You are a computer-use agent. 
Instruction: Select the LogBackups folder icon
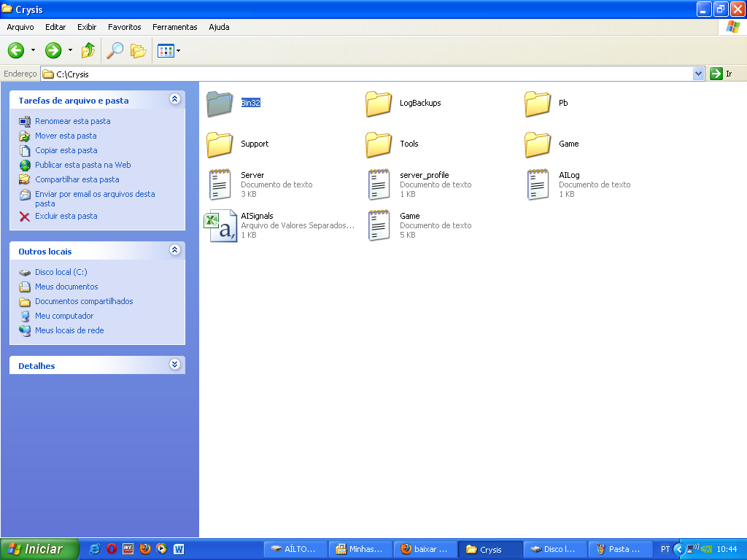coord(379,104)
